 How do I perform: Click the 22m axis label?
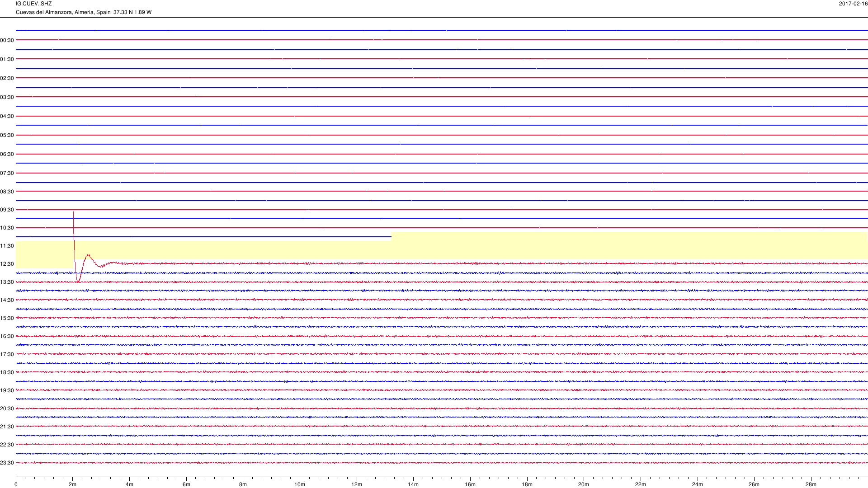[x=641, y=484]
